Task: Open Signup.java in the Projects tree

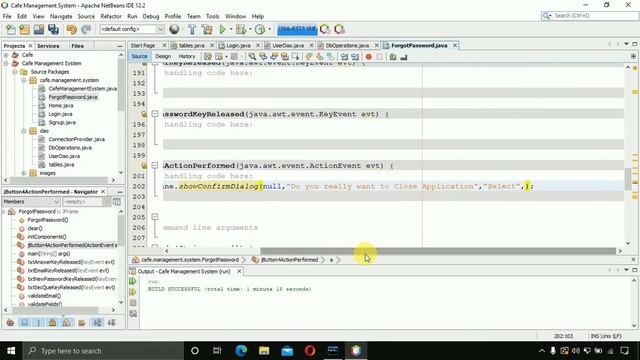Action: point(62,122)
